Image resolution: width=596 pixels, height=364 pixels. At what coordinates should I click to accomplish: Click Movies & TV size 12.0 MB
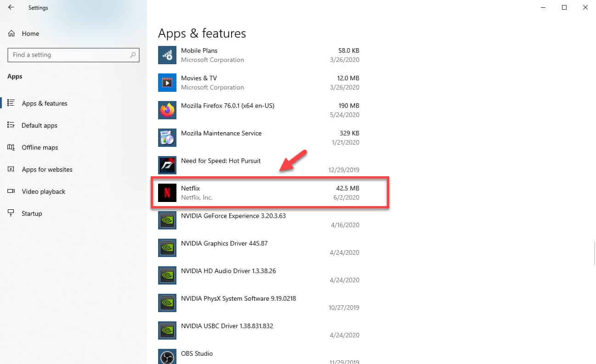tap(347, 78)
